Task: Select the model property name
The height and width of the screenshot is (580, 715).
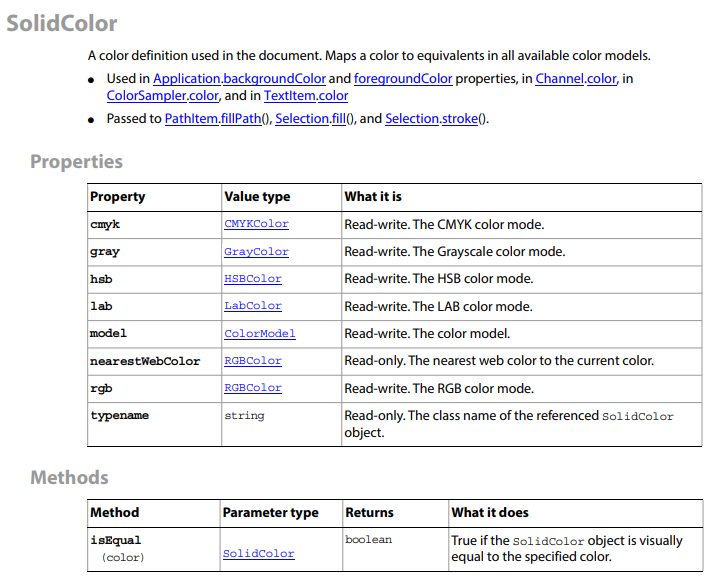Action: (109, 333)
